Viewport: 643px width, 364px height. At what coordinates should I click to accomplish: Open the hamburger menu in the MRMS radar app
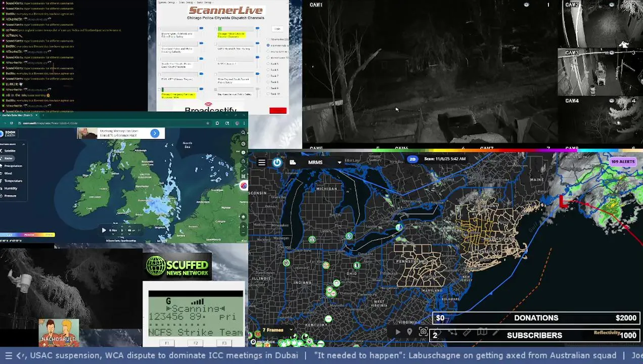[261, 162]
